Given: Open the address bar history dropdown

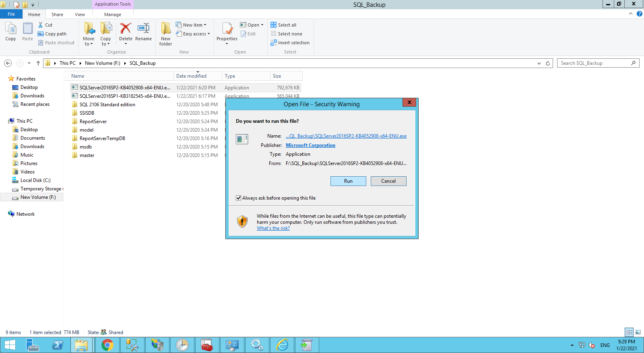Looking at the screenshot, I should pos(539,63).
